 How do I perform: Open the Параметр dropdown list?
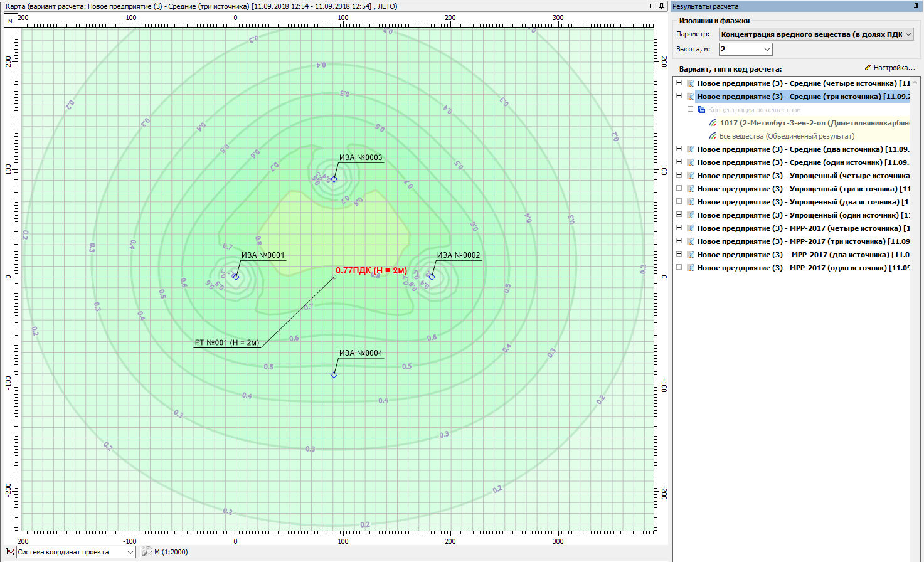(x=908, y=34)
